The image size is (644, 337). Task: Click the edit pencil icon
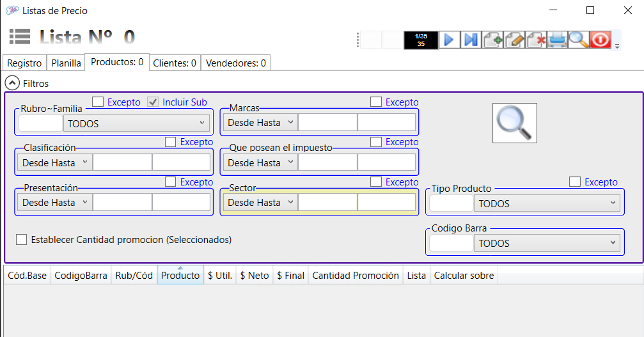(514, 40)
